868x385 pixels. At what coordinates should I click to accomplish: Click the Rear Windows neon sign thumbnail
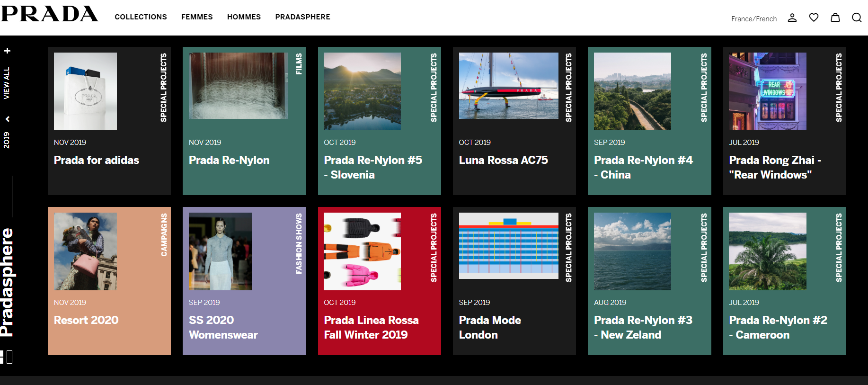click(x=767, y=91)
